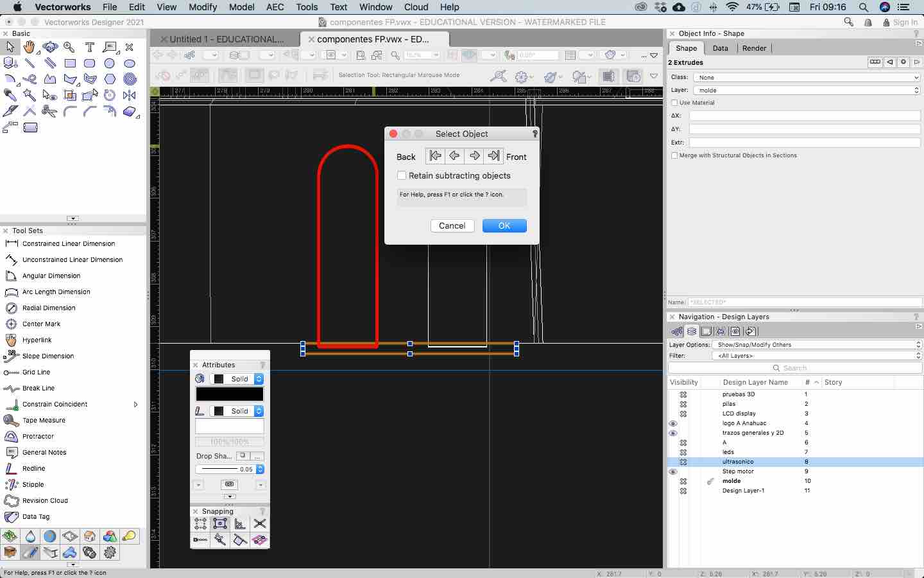
Task: Select the Pan hand tool
Action: 30,47
